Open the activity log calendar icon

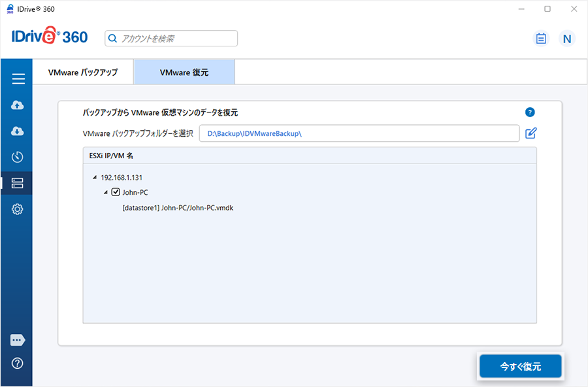tap(540, 39)
